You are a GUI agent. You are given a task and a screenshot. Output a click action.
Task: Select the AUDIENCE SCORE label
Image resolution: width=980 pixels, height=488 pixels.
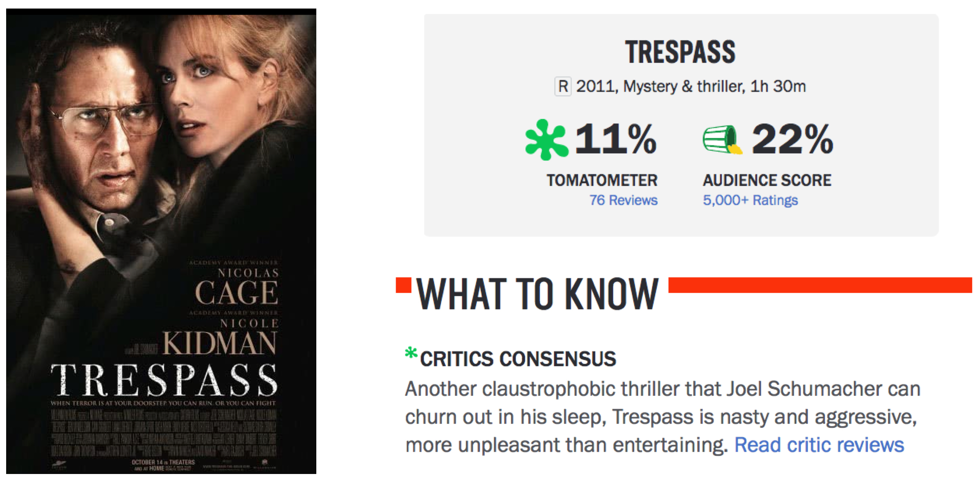[x=767, y=180]
